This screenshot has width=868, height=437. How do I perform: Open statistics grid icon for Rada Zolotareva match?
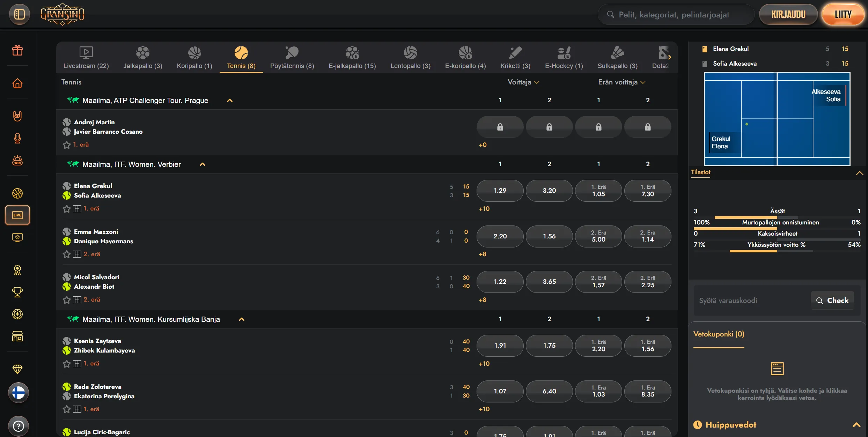pos(77,409)
